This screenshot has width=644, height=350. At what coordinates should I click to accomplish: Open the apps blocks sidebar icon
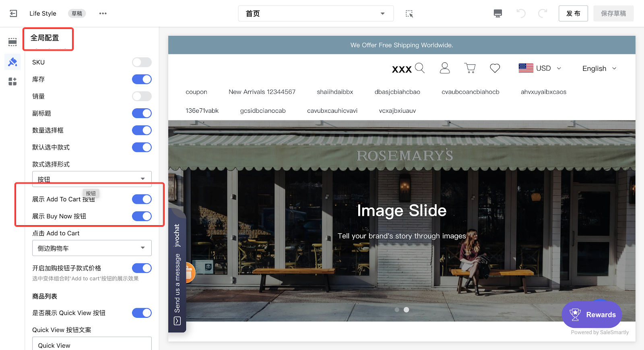[x=12, y=82]
